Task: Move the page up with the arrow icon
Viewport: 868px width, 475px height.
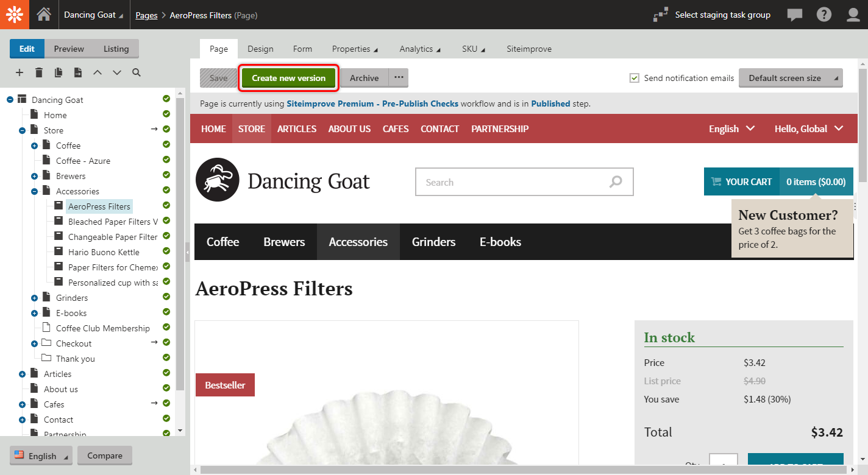Action: (x=98, y=72)
